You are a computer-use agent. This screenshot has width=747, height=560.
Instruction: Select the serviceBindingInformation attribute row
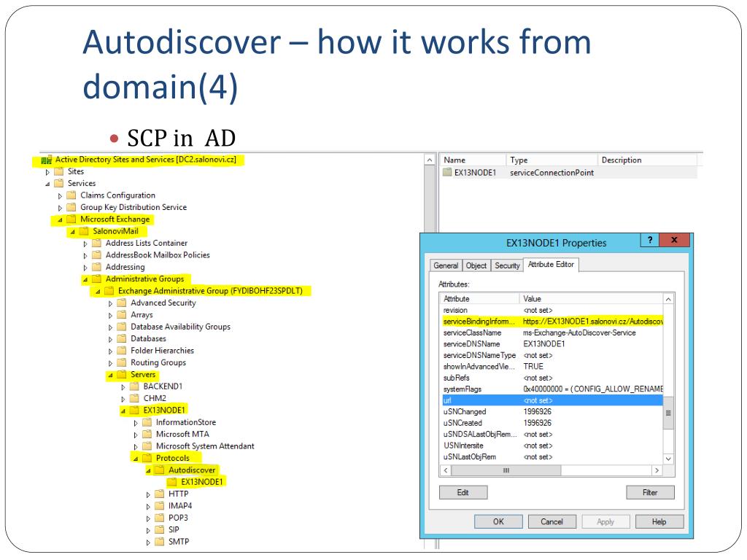point(553,322)
